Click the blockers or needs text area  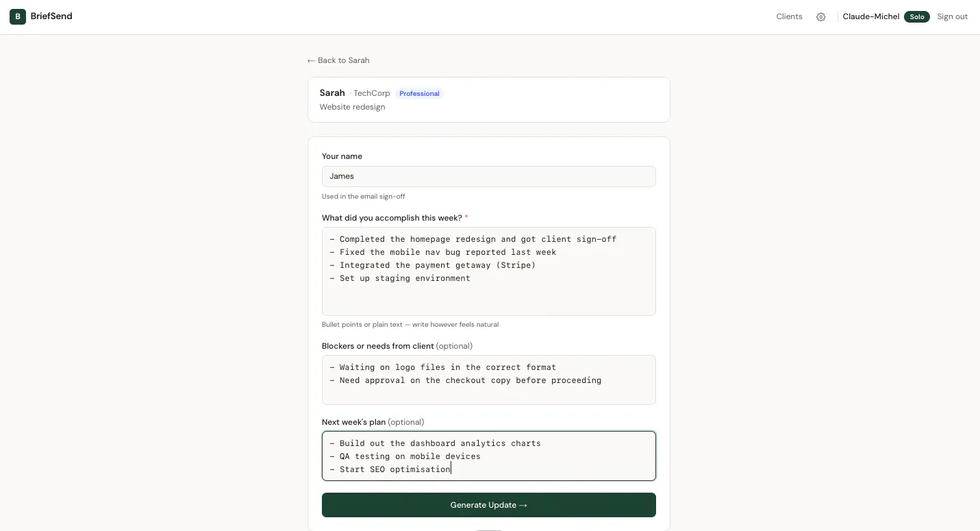(x=489, y=380)
